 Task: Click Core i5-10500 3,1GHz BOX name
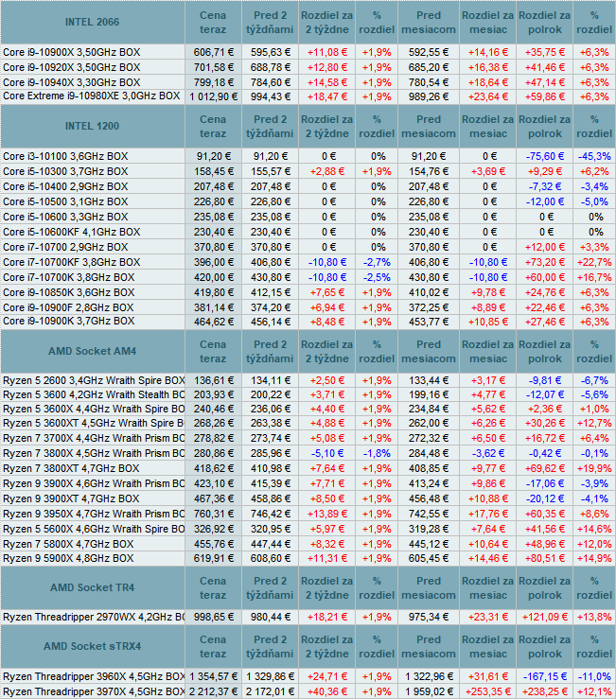(x=65, y=201)
